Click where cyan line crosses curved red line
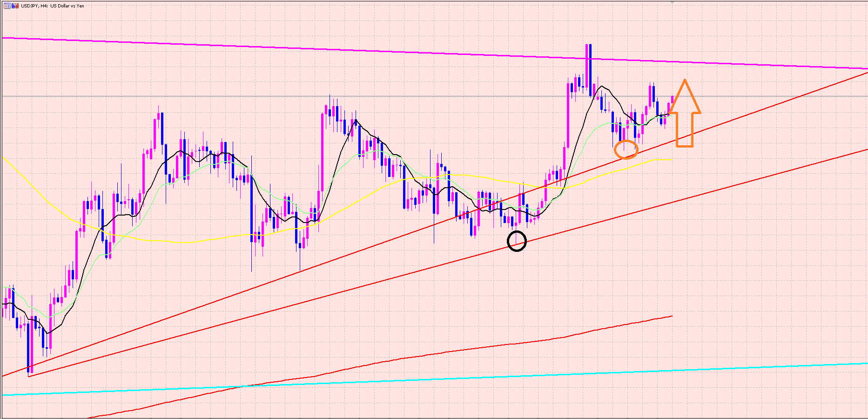 [x=240, y=386]
